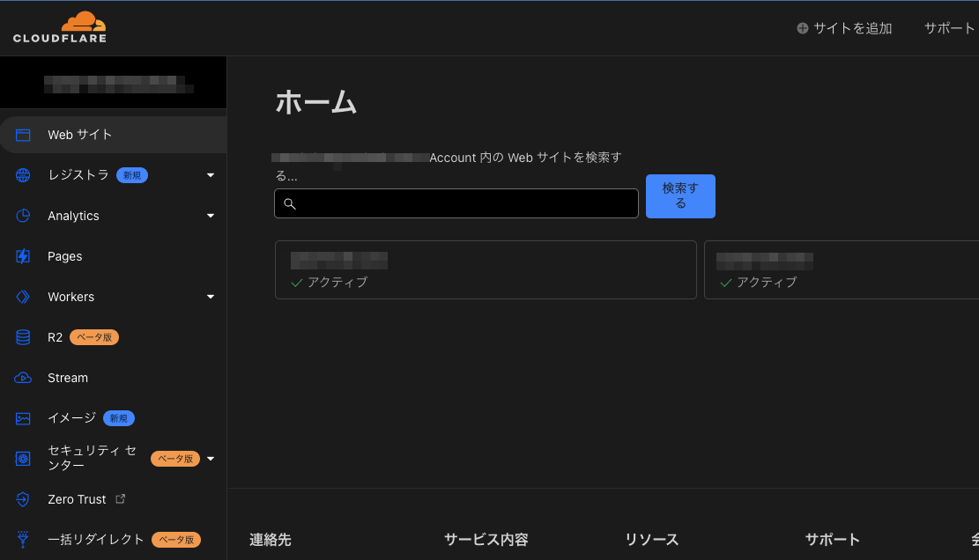Click the blurred account name box
The height and width of the screenshot is (560, 979).
pyautogui.click(x=113, y=83)
